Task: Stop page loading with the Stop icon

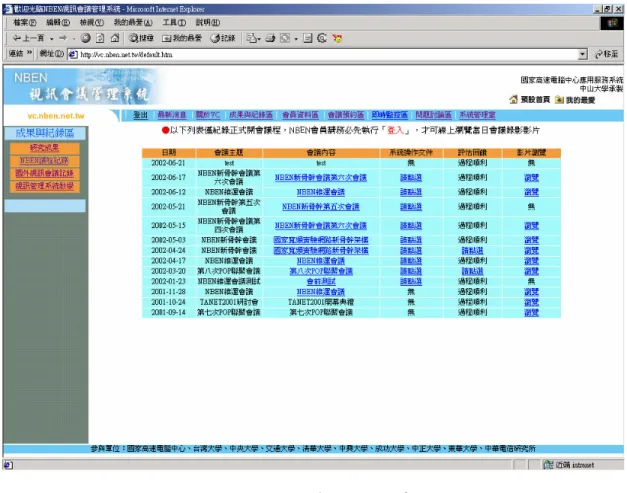Action: point(85,38)
